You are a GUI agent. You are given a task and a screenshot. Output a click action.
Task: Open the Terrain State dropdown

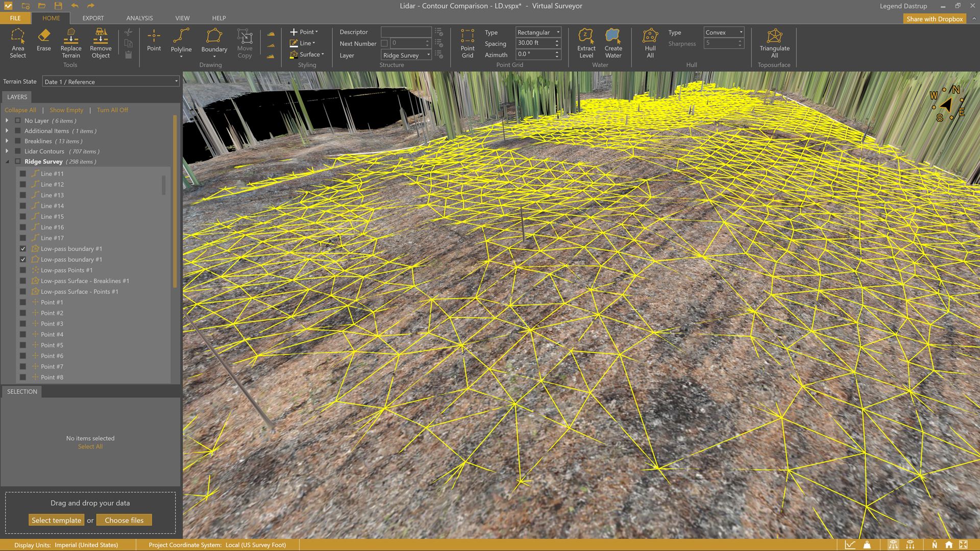point(111,82)
